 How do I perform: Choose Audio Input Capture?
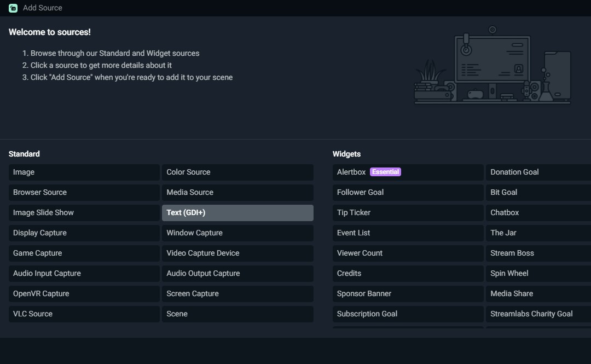(x=84, y=273)
